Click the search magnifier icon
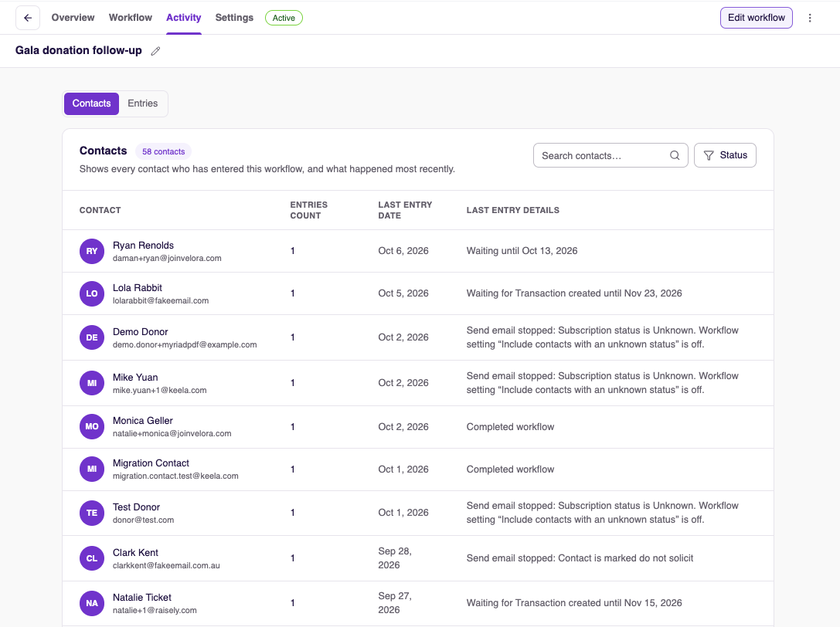This screenshot has width=840, height=627. (675, 155)
